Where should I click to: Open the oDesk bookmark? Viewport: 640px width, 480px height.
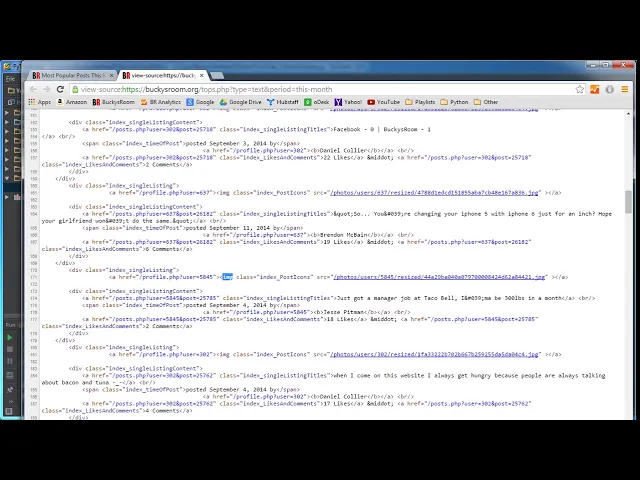pos(317,102)
